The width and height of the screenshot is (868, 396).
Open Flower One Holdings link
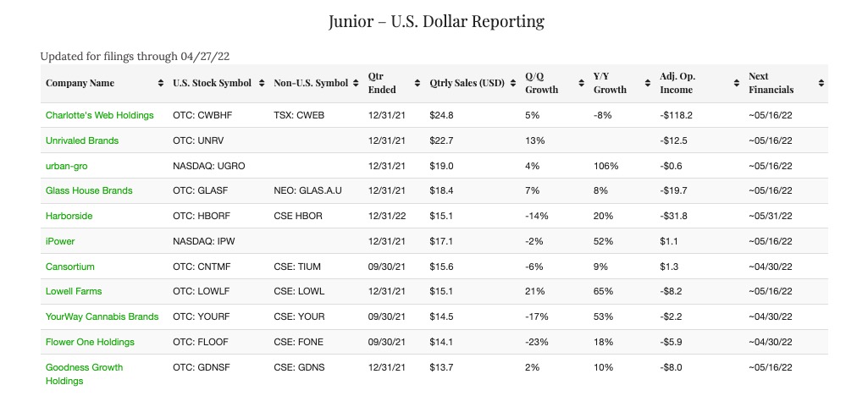point(90,342)
